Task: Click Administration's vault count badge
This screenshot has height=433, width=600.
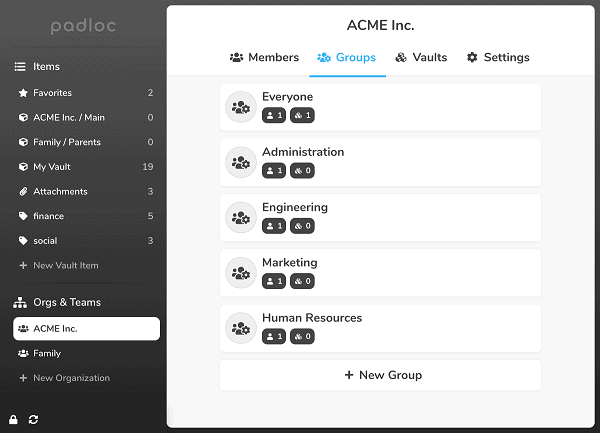Action: (302, 171)
